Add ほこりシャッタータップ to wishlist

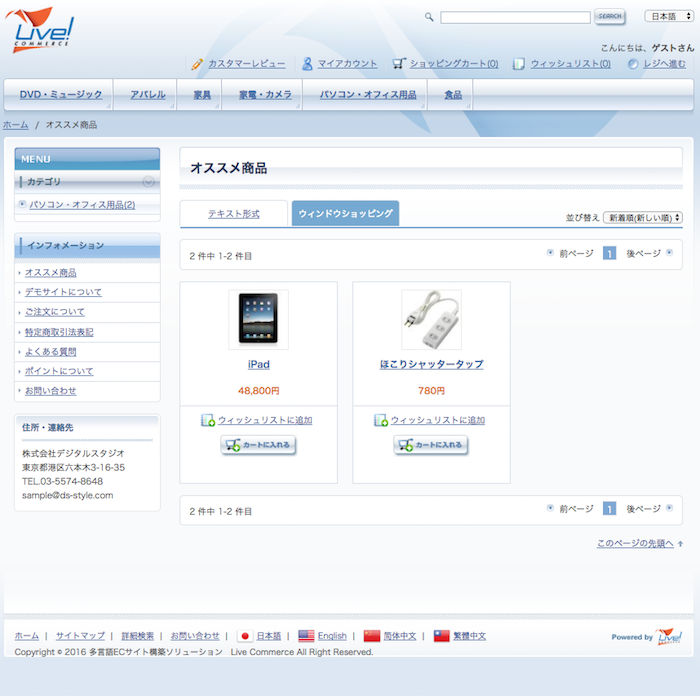pos(437,420)
